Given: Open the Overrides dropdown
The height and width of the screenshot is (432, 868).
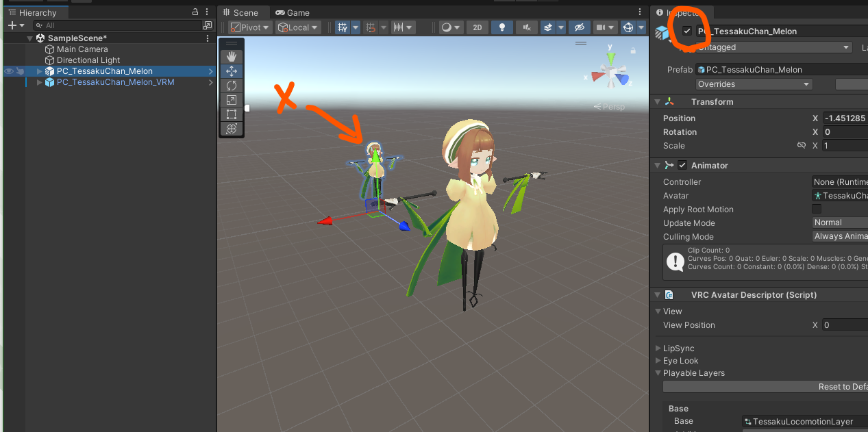Looking at the screenshot, I should pos(754,84).
